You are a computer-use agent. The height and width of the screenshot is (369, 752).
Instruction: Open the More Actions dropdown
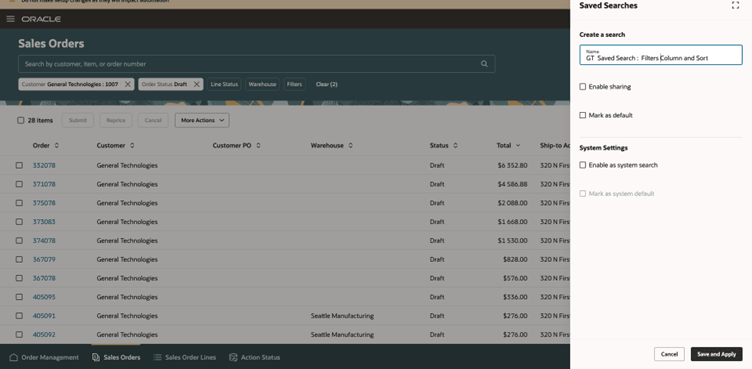click(202, 120)
